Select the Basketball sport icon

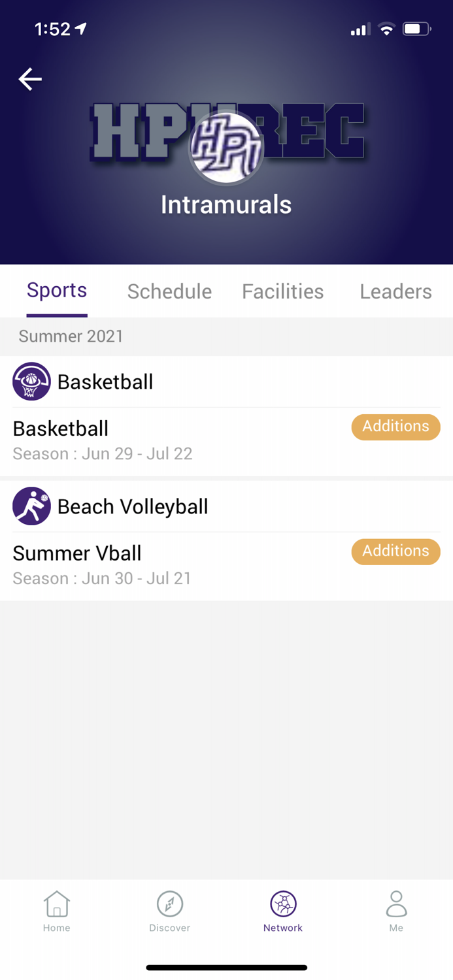(31, 382)
